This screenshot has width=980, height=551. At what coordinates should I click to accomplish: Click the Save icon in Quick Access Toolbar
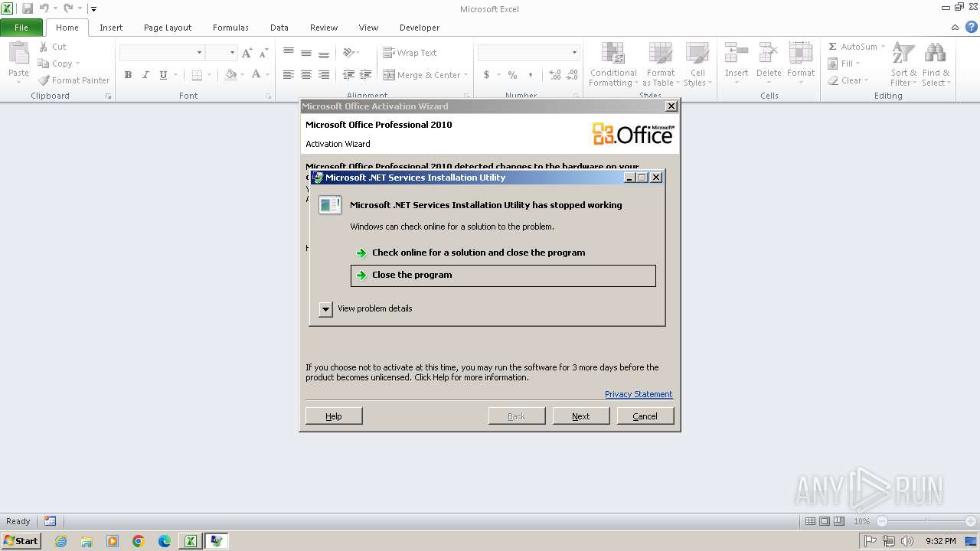(x=28, y=9)
